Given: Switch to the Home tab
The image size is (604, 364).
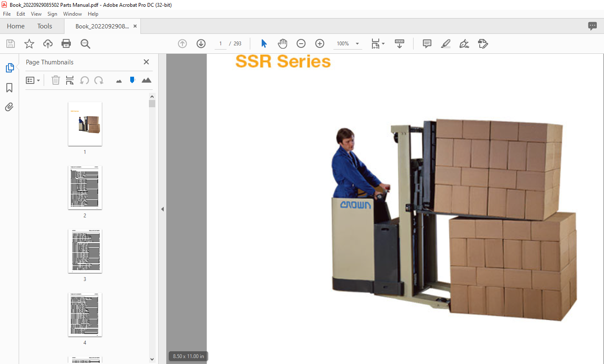Looking at the screenshot, I should [x=16, y=26].
